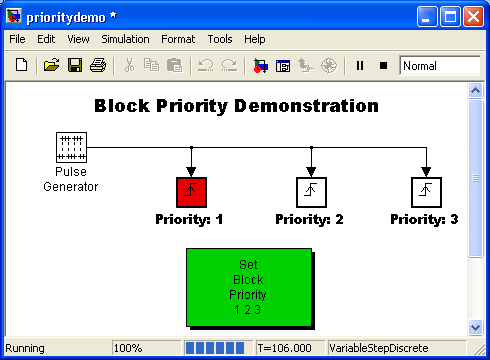490x360 pixels.
Task: Click the scrollbar down arrow
Action: click(475, 327)
